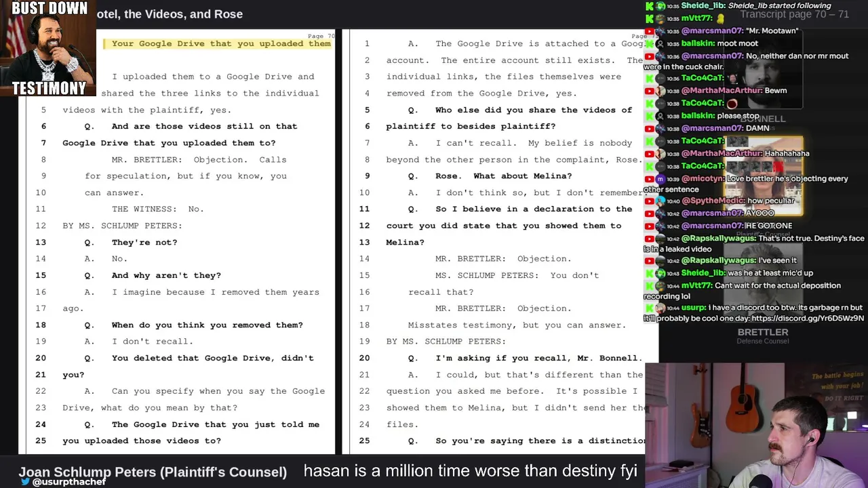This screenshot has height=488, width=868.
Task: Click the avatar beside usurp's discord message
Action: pos(661,308)
